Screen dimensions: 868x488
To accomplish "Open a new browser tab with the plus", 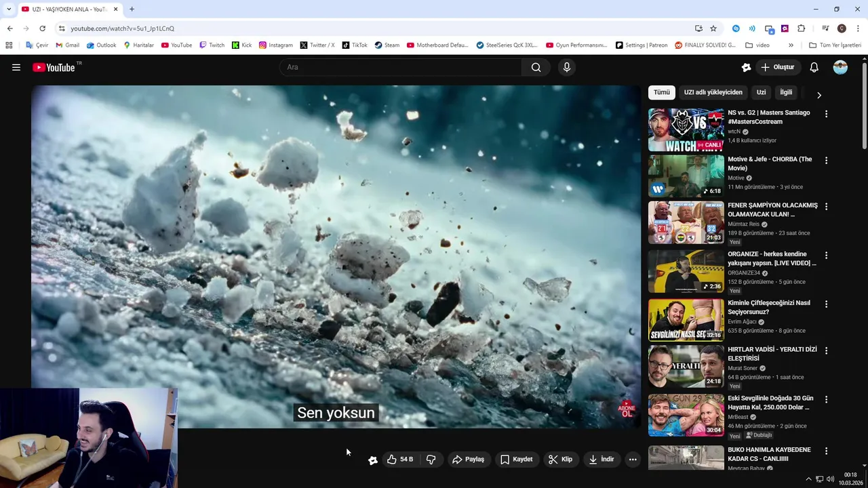I will tap(132, 9).
